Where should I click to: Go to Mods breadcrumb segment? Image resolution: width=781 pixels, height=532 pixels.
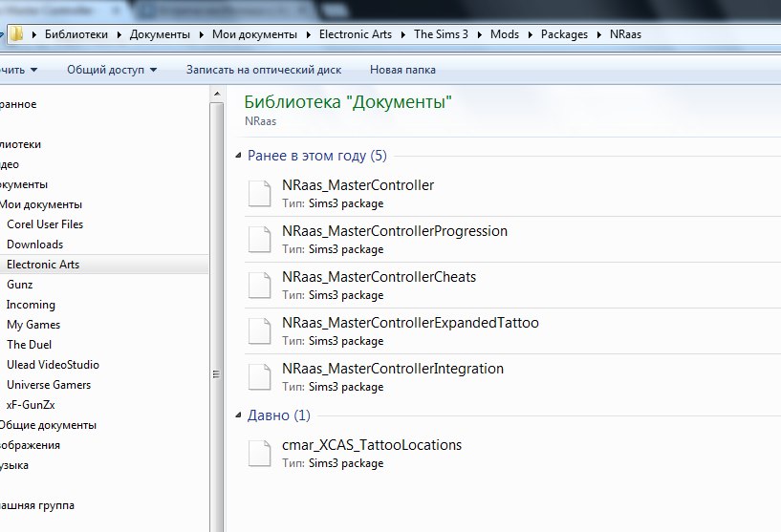(505, 34)
